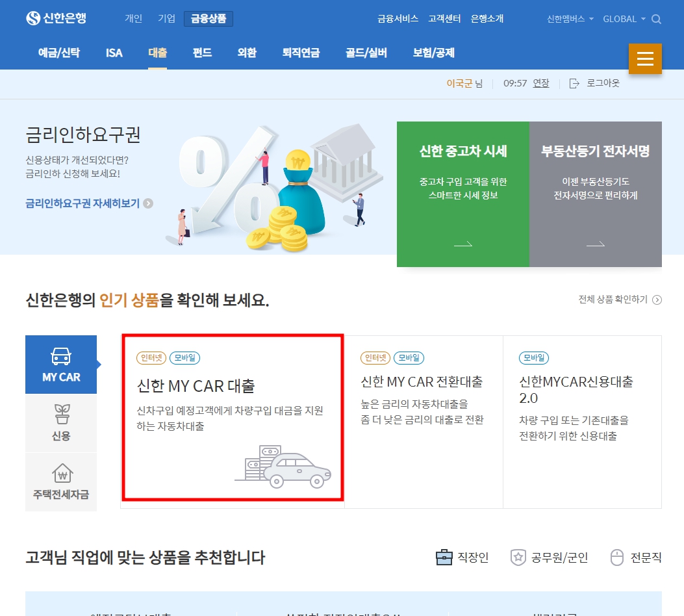Click arrow in 부동산등기 전자서명 card
The width and height of the screenshot is (684, 616).
pos(596,244)
